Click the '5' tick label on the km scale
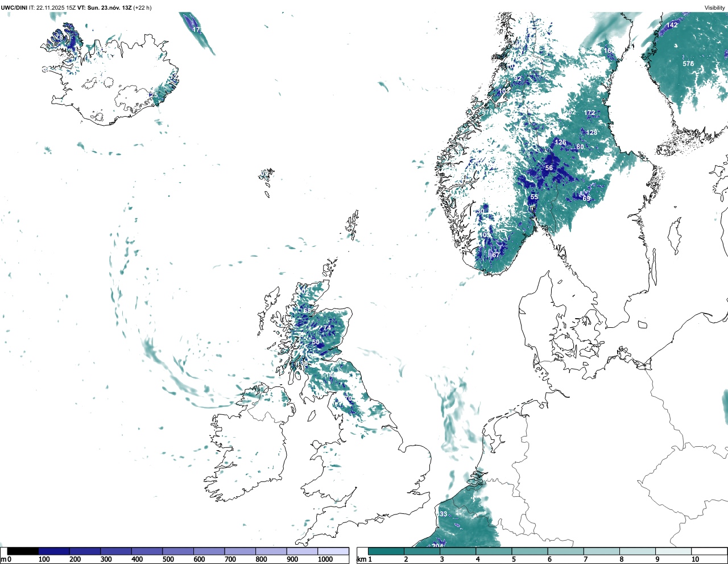This screenshot has width=728, height=564. [x=513, y=560]
